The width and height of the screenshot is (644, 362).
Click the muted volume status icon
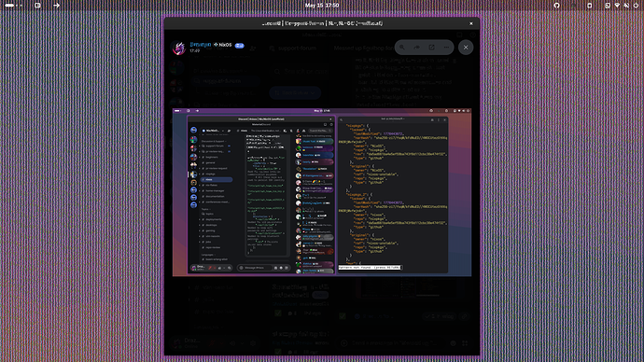click(626, 6)
